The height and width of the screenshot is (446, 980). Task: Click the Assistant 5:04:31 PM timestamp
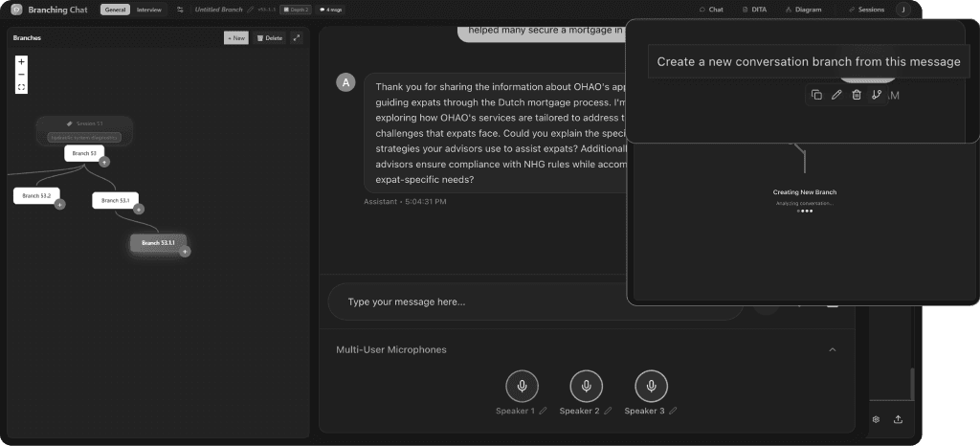point(405,202)
